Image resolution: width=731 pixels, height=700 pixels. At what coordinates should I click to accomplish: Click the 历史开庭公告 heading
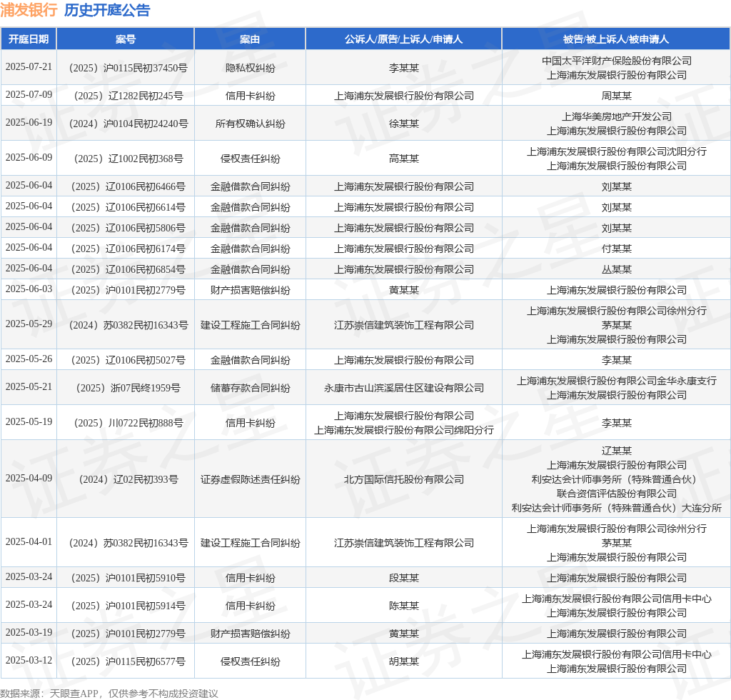pyautogui.click(x=107, y=10)
